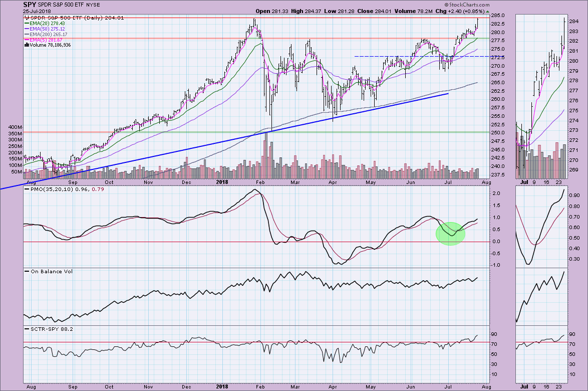Click the 0.90 label on zoomed PMO axis

(574, 195)
